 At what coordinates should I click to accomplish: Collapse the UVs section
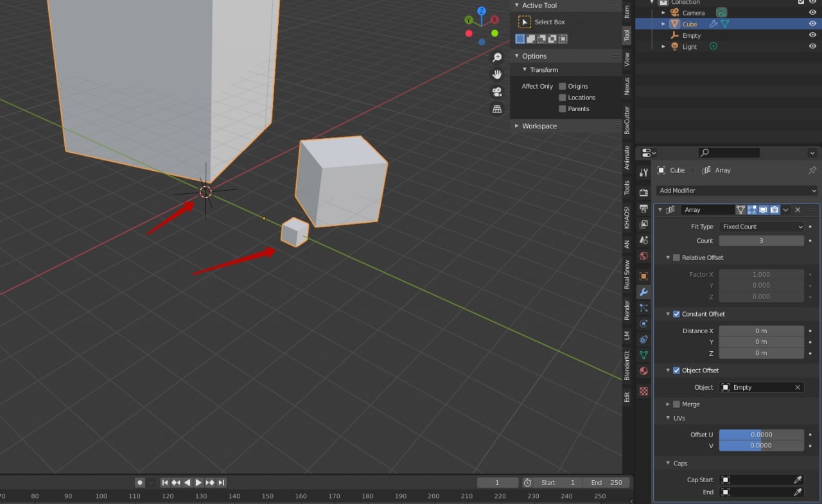tap(668, 419)
